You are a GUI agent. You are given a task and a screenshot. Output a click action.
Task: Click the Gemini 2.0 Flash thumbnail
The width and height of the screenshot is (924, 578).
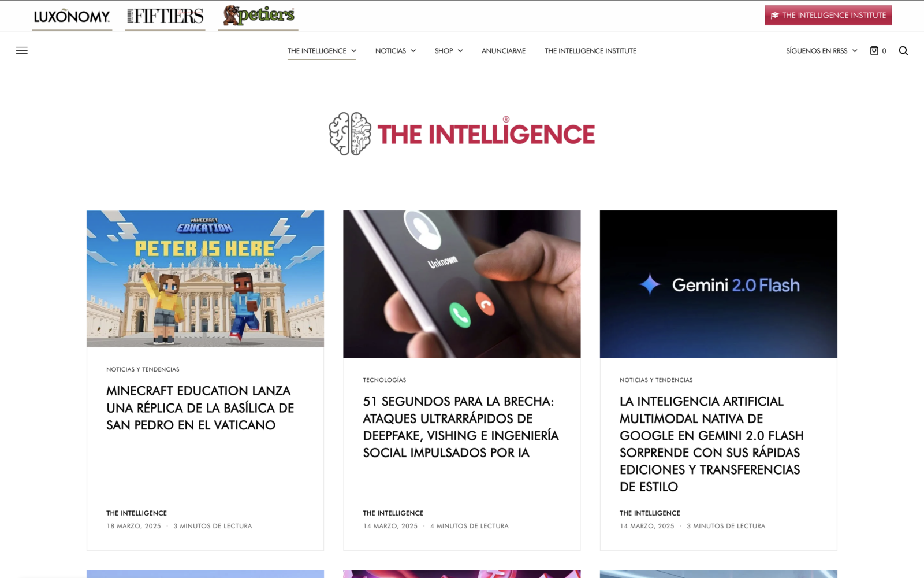(x=718, y=284)
